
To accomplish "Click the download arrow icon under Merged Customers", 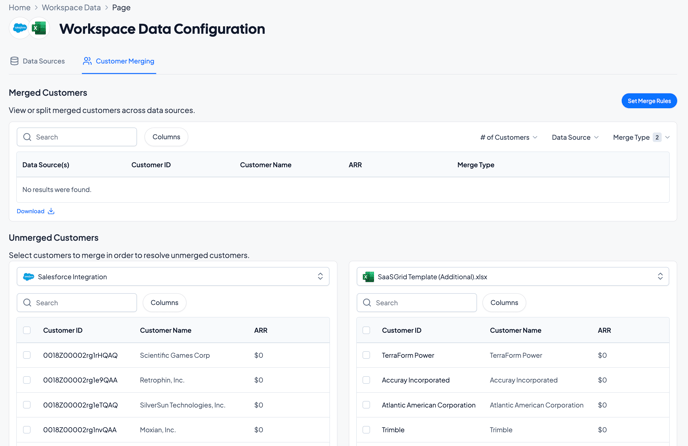I will [51, 211].
